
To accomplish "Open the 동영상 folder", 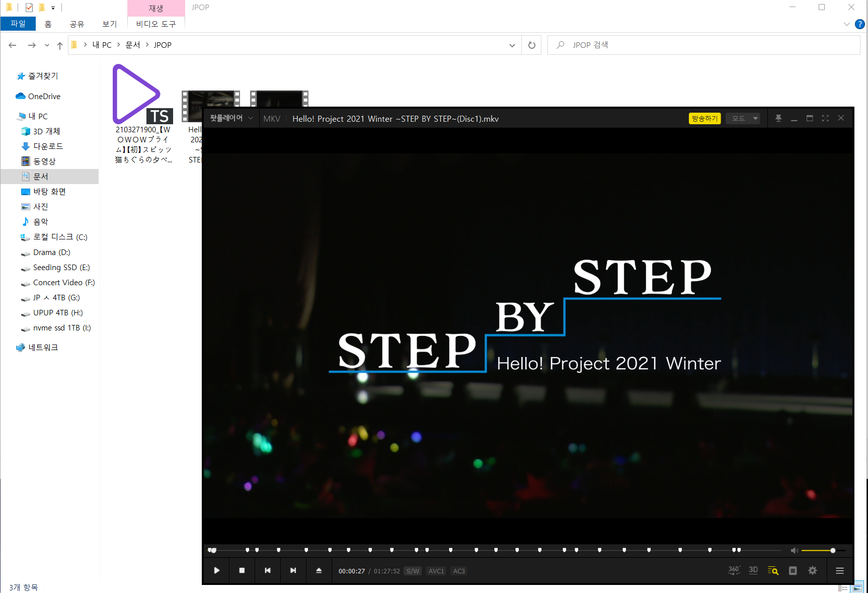I will pyautogui.click(x=44, y=161).
